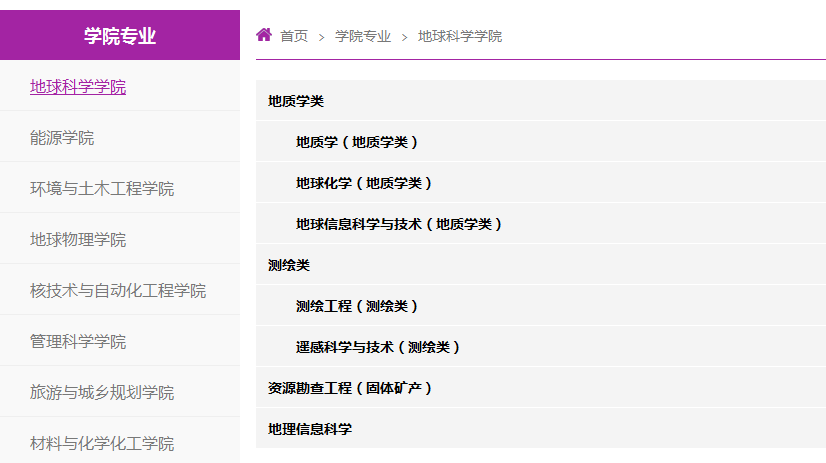Choose 核技术与自动化工程学院 in sidebar

118,291
